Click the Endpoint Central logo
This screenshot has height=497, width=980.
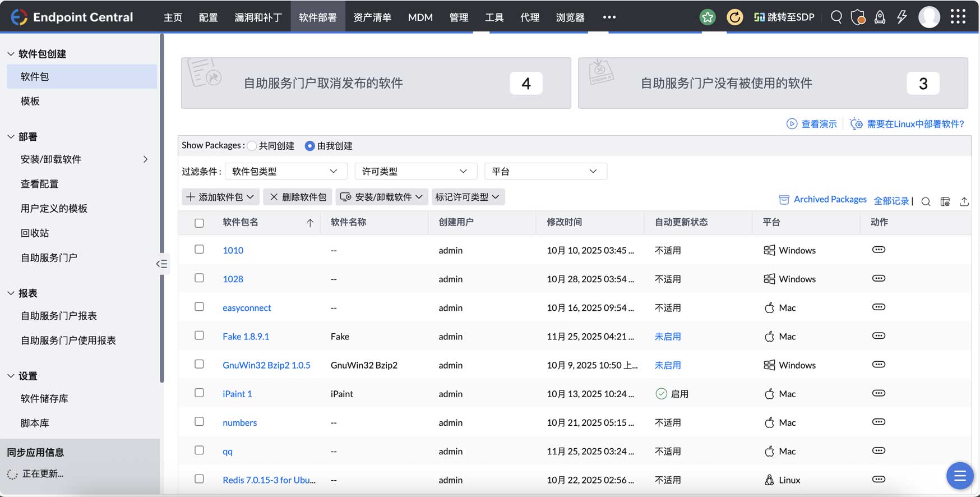(x=72, y=17)
